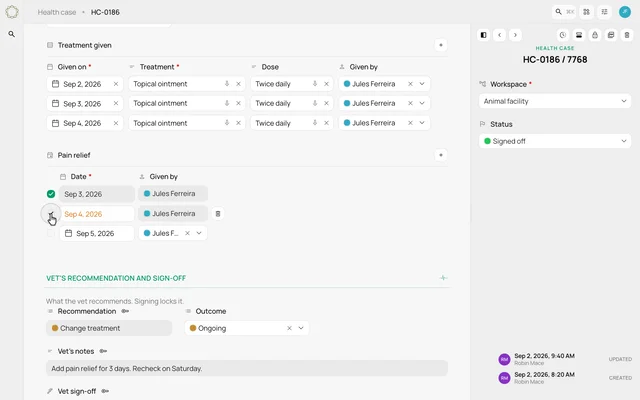The height and width of the screenshot is (400, 640).
Task: Click the microphone icon in Sep 2 Twice daily field
Action: 315,84
